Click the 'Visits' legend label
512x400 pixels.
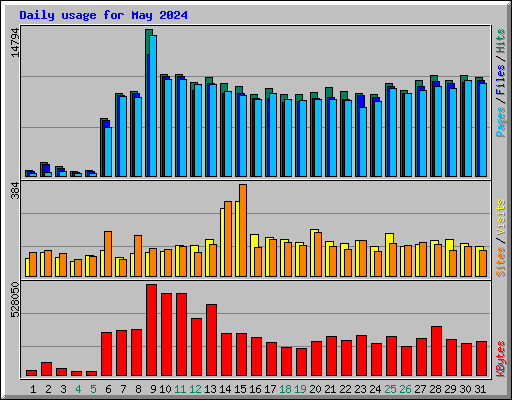(x=501, y=217)
